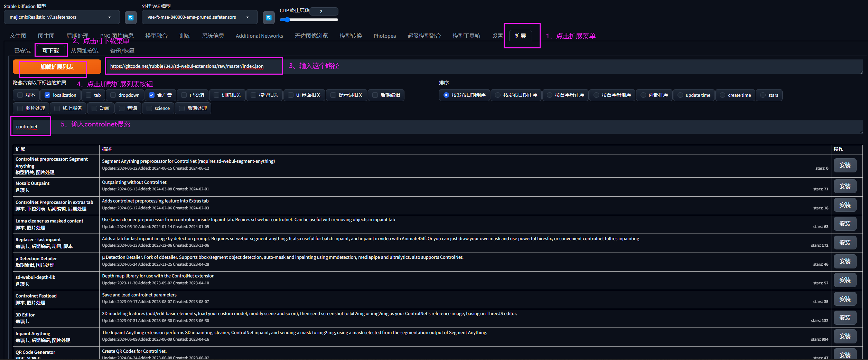Open the Stable Diffusion model dropdown
The height and width of the screenshot is (360, 868).
(x=62, y=17)
